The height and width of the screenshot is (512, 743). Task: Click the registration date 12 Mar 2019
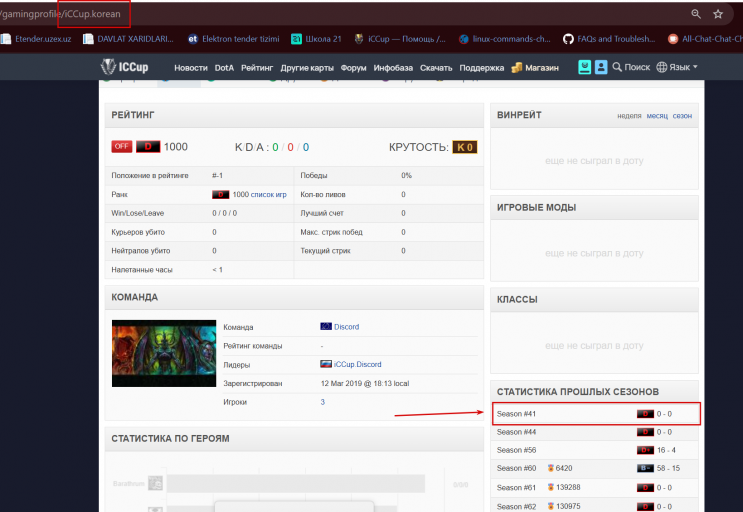point(365,383)
